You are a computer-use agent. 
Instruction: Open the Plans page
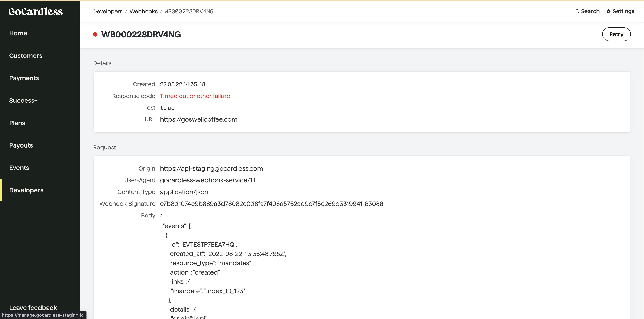pos(17,123)
